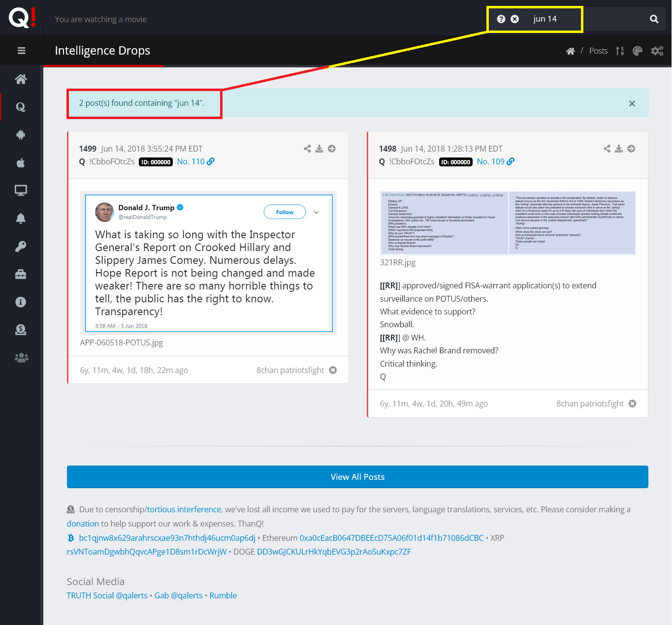Open the desktop monitor sidebar icon
Image resolution: width=672 pixels, height=625 pixels.
click(21, 190)
